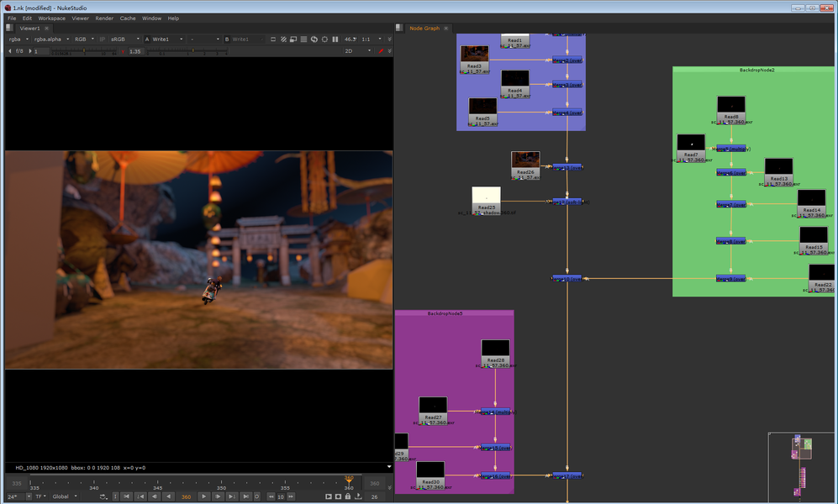Click the Node Graph pane layout icon
Image resolution: width=838 pixels, height=504 pixels.
(x=399, y=28)
